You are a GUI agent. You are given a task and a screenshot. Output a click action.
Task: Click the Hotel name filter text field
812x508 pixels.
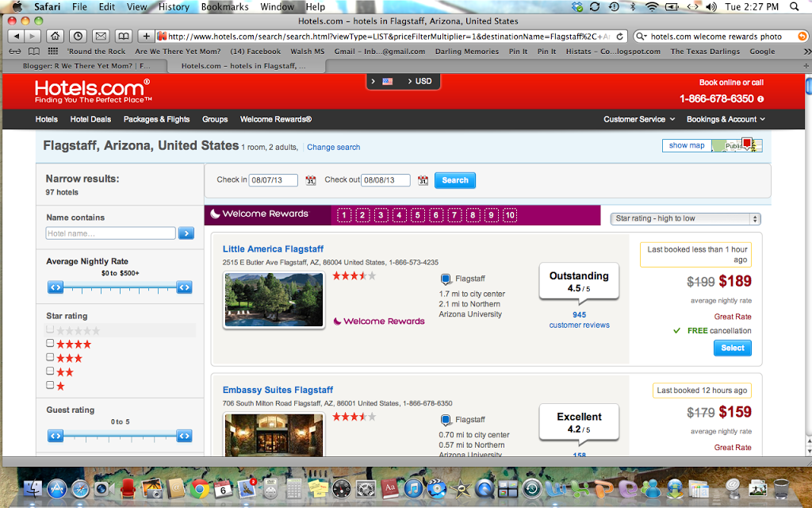click(x=111, y=233)
